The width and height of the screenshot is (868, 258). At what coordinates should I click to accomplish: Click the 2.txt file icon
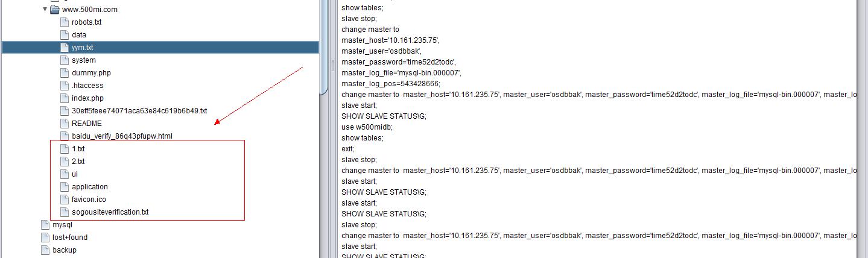point(65,162)
